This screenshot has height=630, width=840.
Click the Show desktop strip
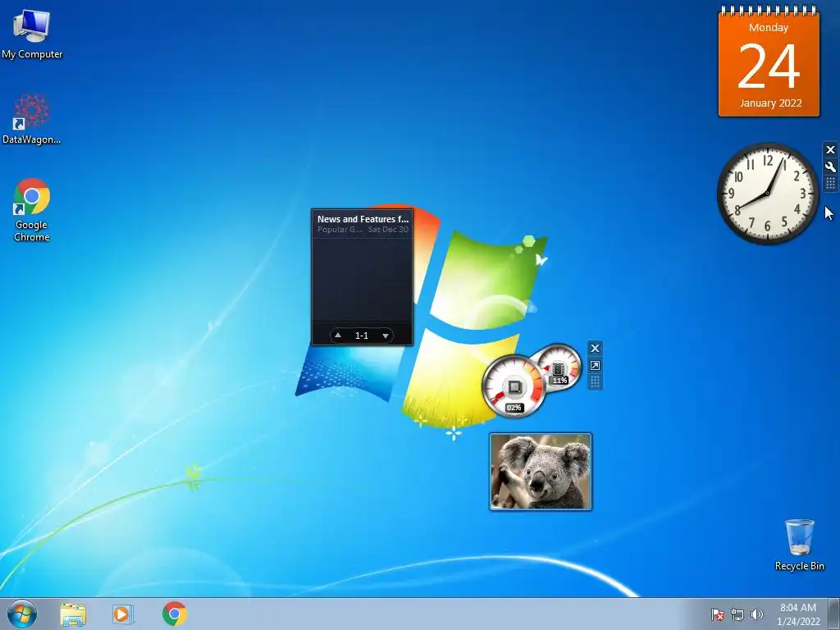834,614
